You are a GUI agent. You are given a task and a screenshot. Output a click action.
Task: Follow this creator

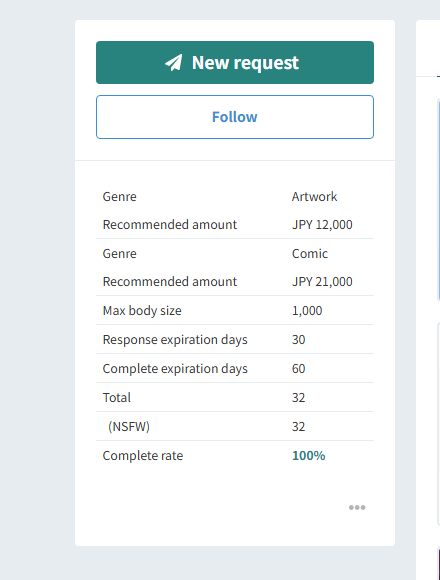(235, 117)
